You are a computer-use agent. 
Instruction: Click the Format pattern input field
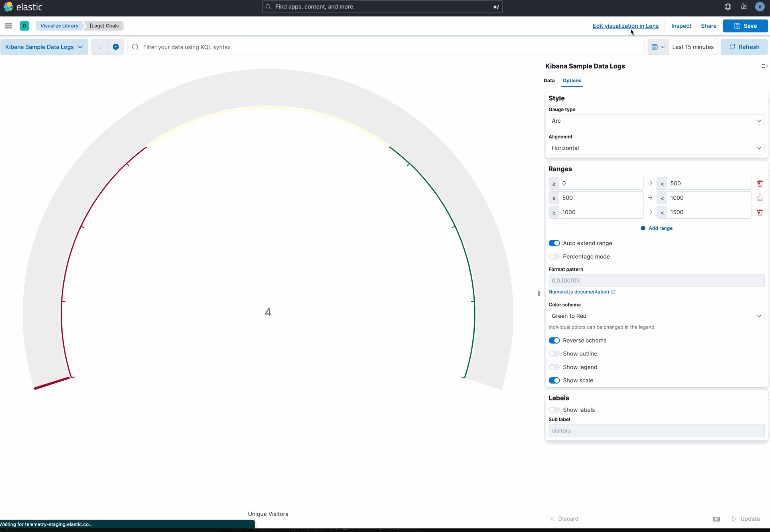(x=656, y=280)
